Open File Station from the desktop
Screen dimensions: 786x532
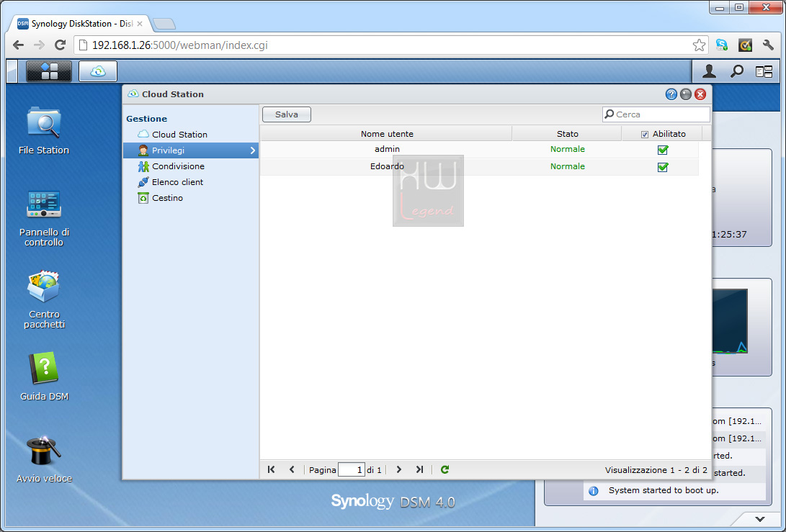coord(44,130)
